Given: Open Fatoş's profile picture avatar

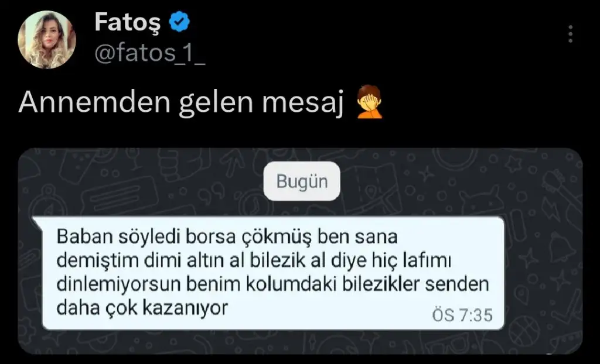Looking at the screenshot, I should click(47, 40).
